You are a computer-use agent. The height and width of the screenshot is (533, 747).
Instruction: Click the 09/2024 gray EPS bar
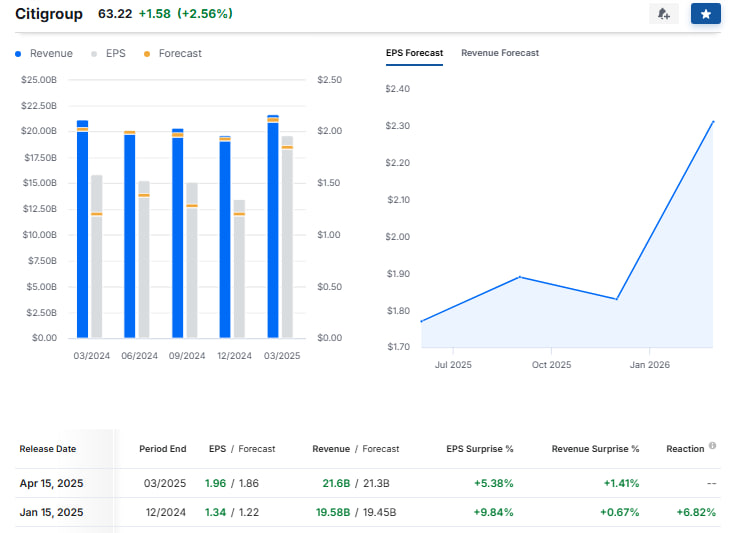[192, 260]
